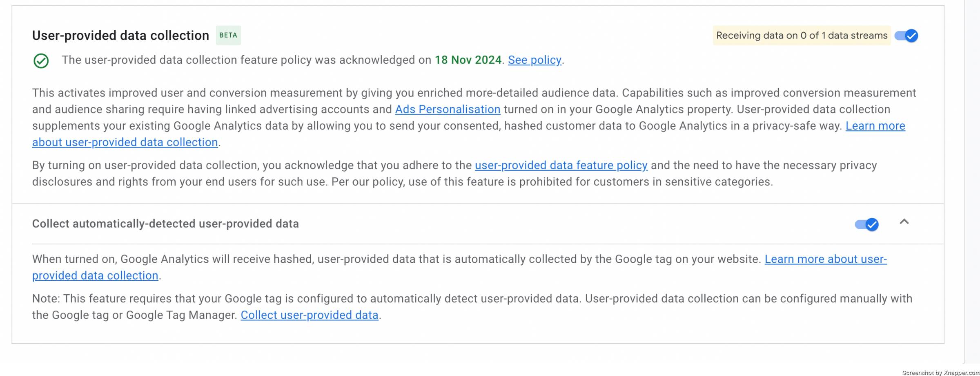Image resolution: width=980 pixels, height=376 pixels.
Task: Click the 18 Nov 2024 acknowledgement date
Action: pos(468,60)
